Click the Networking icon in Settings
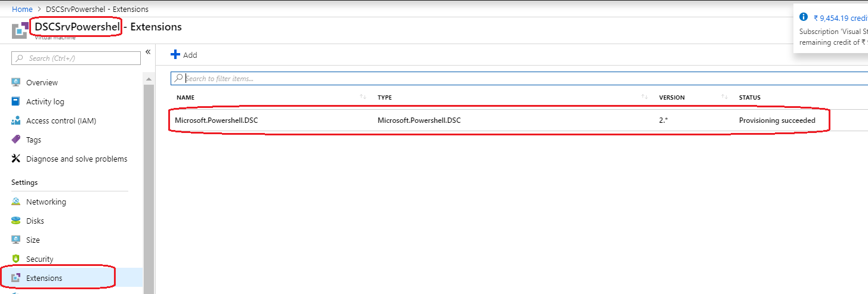Screen dimensions: 868x294 click(16, 202)
